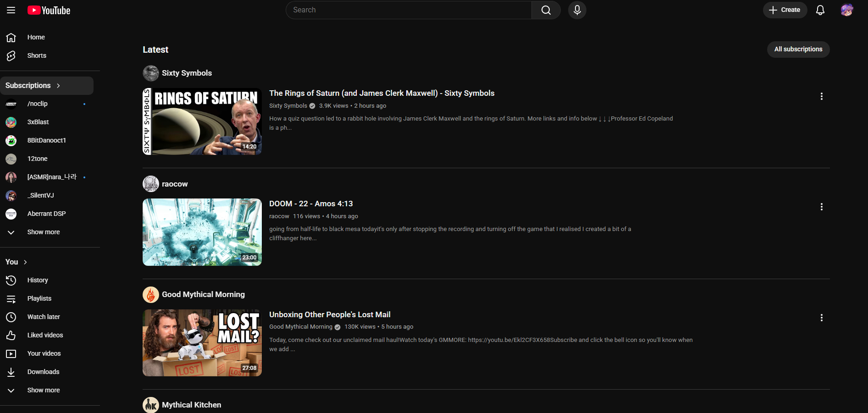Open the notifications bell
The width and height of the screenshot is (868, 413).
click(820, 10)
